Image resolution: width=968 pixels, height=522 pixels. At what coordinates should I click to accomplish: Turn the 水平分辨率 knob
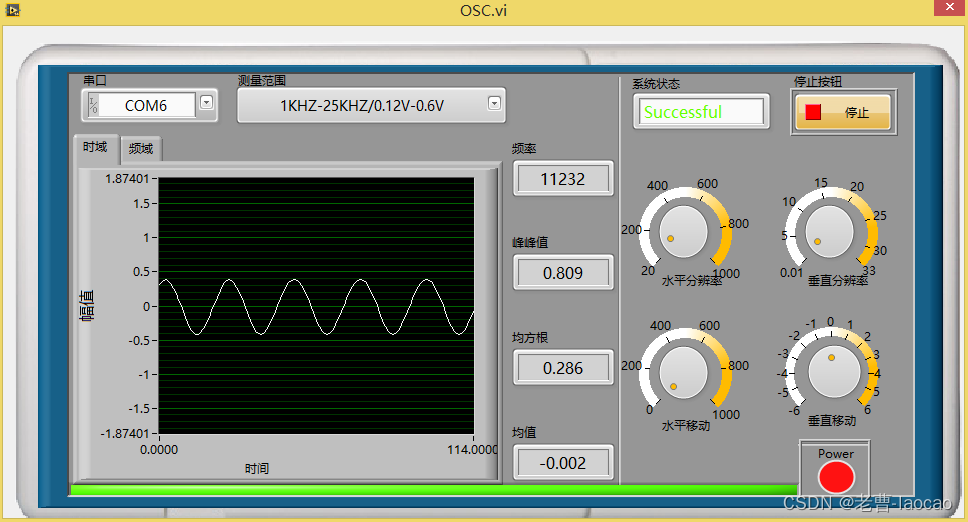pyautogui.click(x=683, y=232)
